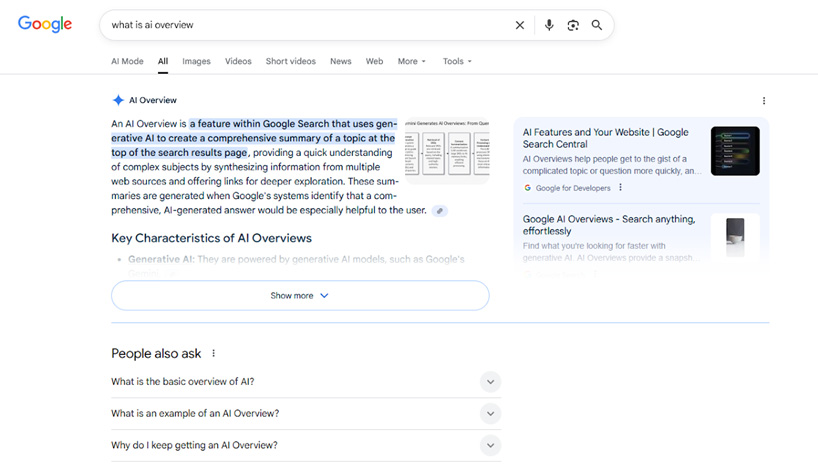Open Google for Developers source options
This screenshot has height=466, width=818.
pyautogui.click(x=620, y=188)
